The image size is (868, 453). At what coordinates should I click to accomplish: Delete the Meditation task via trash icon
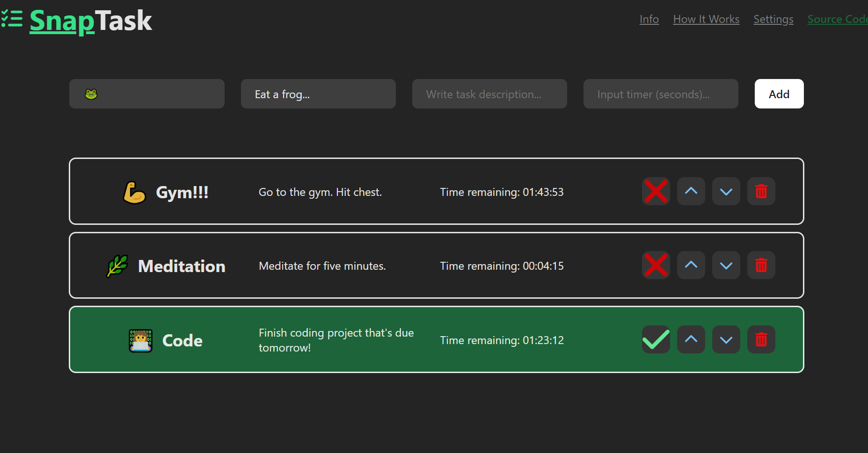pos(761,265)
